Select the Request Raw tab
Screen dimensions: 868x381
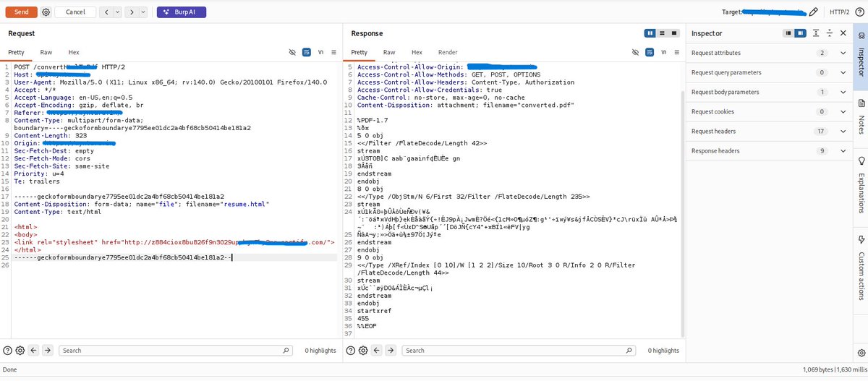click(46, 53)
